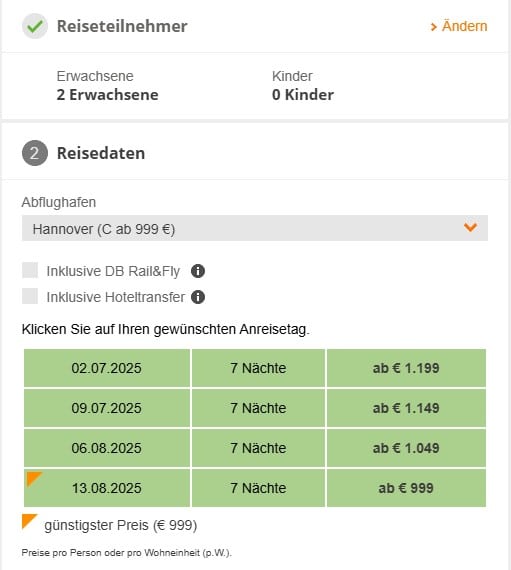Enable Inklusive Hoteltransfer checkbox
This screenshot has width=511, height=570.
(x=30, y=296)
